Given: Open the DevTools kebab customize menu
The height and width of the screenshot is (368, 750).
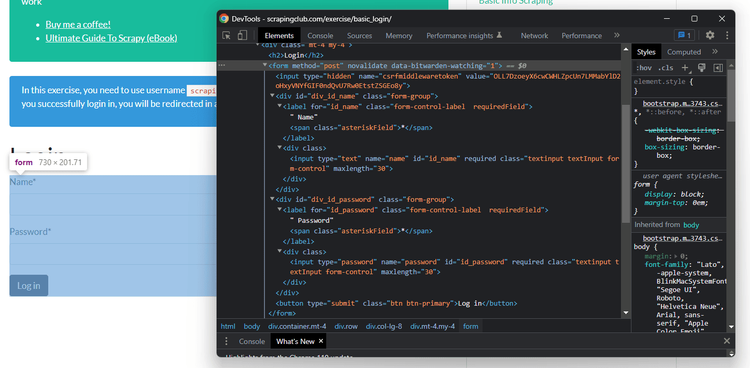Looking at the screenshot, I should tap(727, 35).
